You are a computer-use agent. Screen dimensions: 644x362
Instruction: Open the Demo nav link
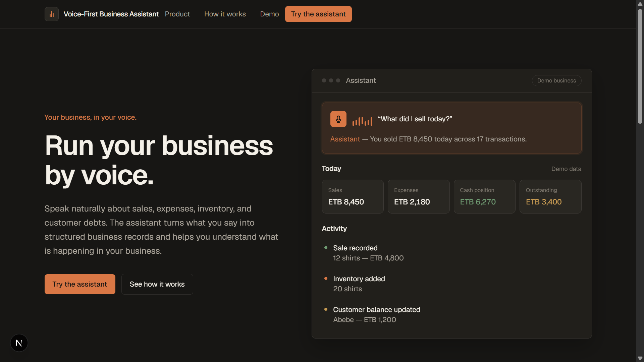point(270,14)
